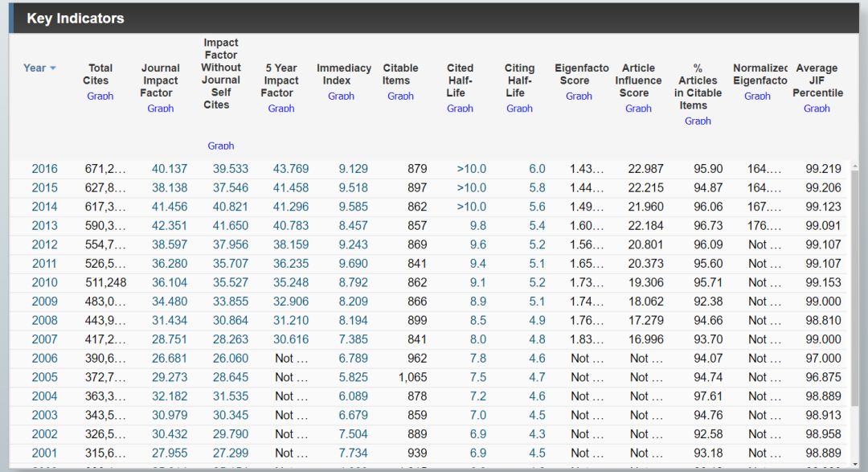Click the 2016 Citing Half-Life value 6.0
This screenshot has width=868, height=472.
click(537, 169)
